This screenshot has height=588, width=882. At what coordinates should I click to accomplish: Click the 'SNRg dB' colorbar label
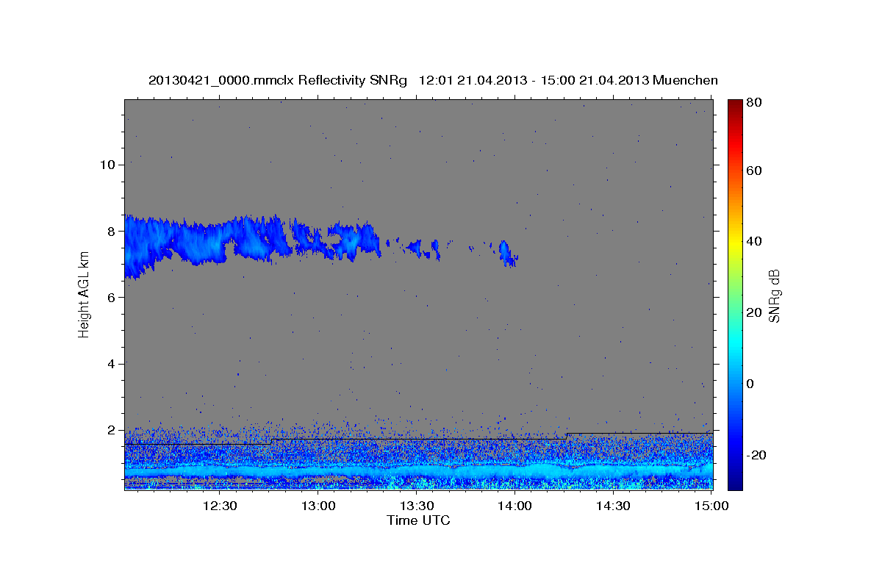click(774, 295)
